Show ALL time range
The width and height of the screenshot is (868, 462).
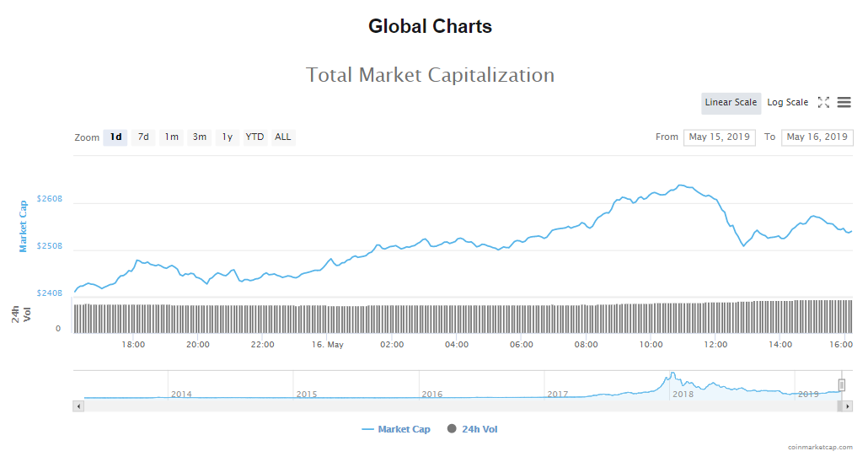[x=283, y=137]
